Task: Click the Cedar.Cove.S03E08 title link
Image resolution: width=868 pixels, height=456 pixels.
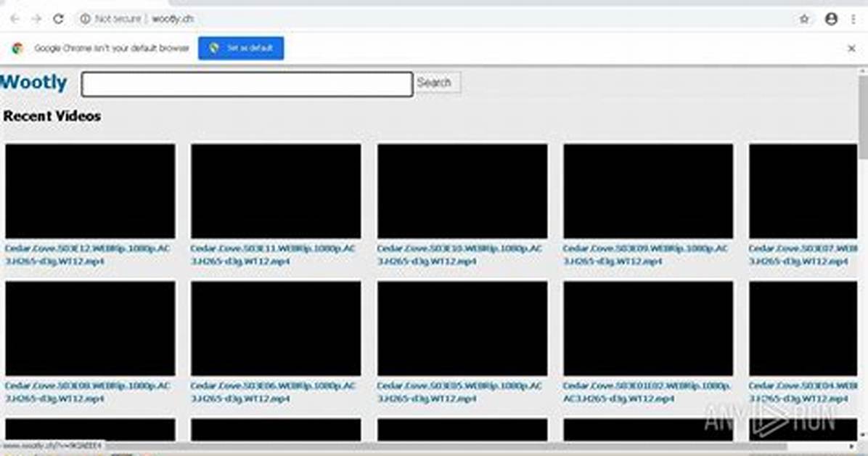Action: click(x=88, y=391)
